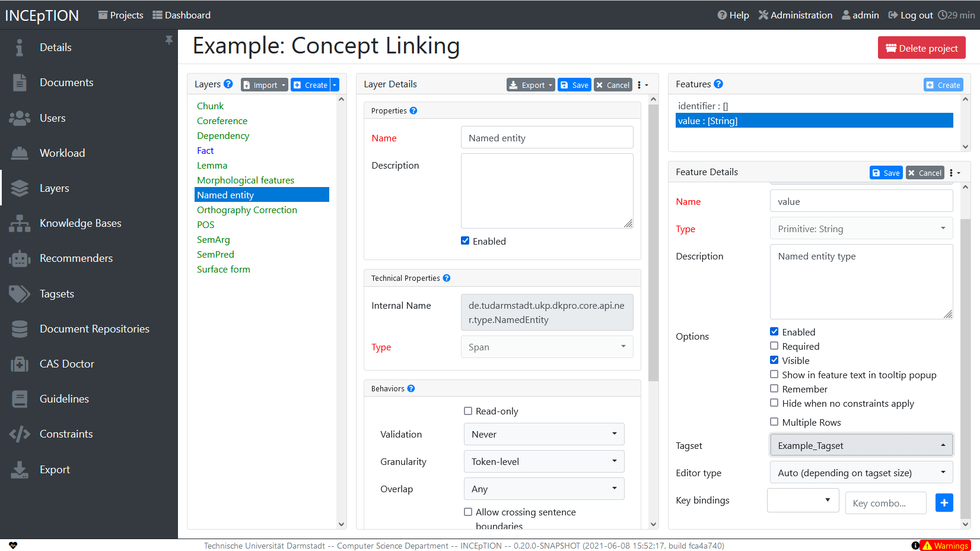Viewport: 980px width, 551px height.
Task: Click the Tagsets sidebar icon
Action: (20, 293)
